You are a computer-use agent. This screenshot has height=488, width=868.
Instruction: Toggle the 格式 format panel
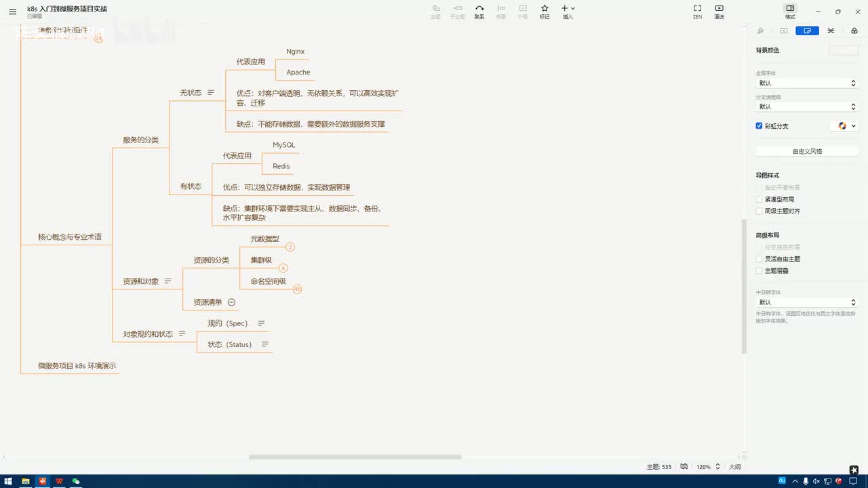[790, 12]
